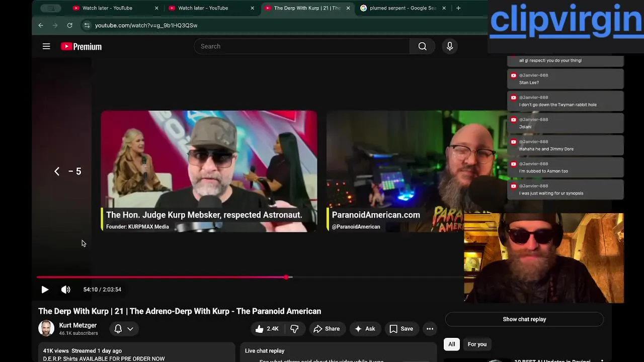Like the video with 2.4K thumbs up

click(x=267, y=329)
